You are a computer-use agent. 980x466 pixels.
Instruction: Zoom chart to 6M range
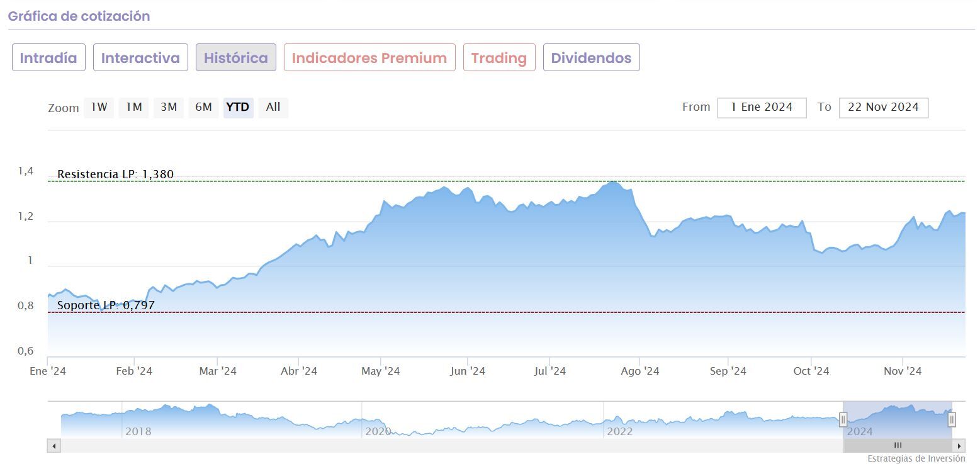pyautogui.click(x=203, y=107)
